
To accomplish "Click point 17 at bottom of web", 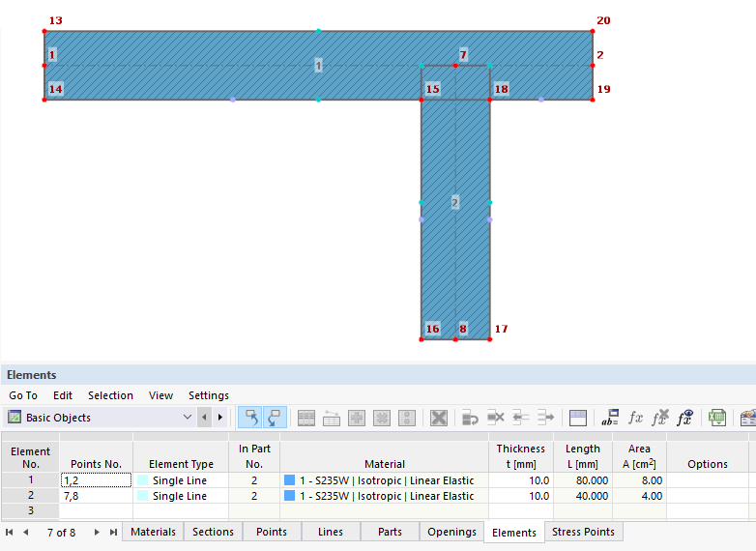I will click(489, 339).
